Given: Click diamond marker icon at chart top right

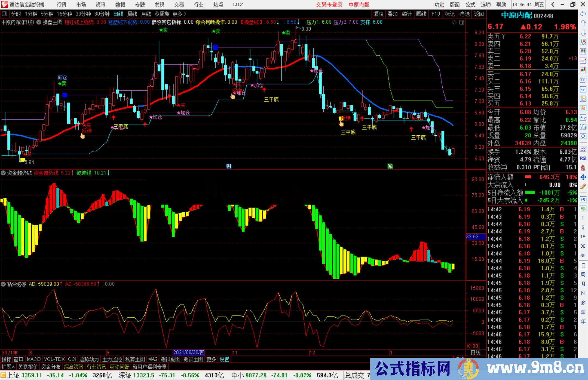Looking at the screenshot, I should tap(454, 22).
